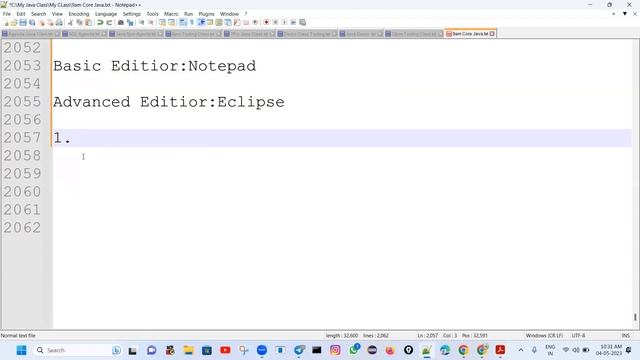The height and width of the screenshot is (360, 640).
Task: Click the Save All toolbar icon
Action: [x=32, y=22]
